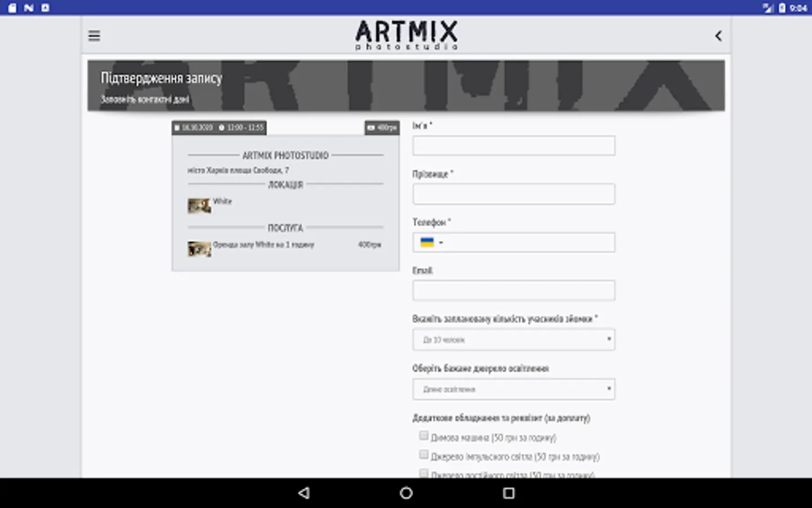Go back using the header chevron
The width and height of the screenshot is (812, 508).
pos(718,36)
